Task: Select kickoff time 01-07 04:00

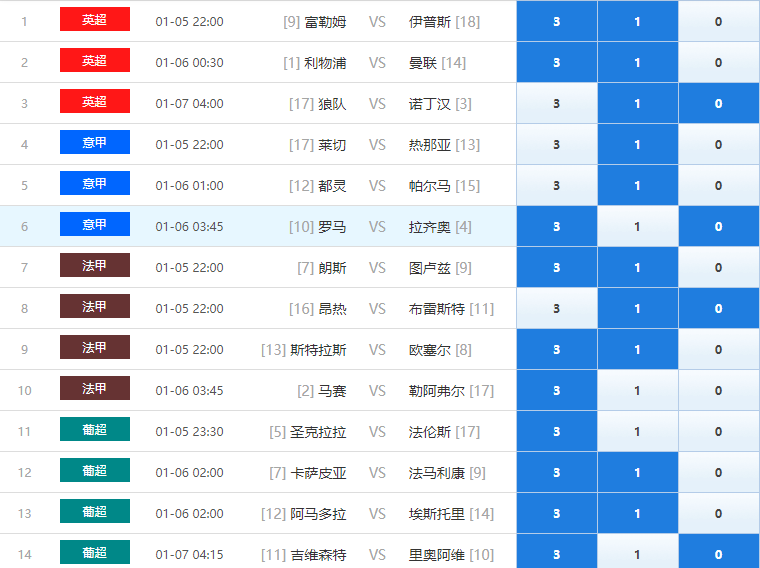Action: [x=190, y=104]
